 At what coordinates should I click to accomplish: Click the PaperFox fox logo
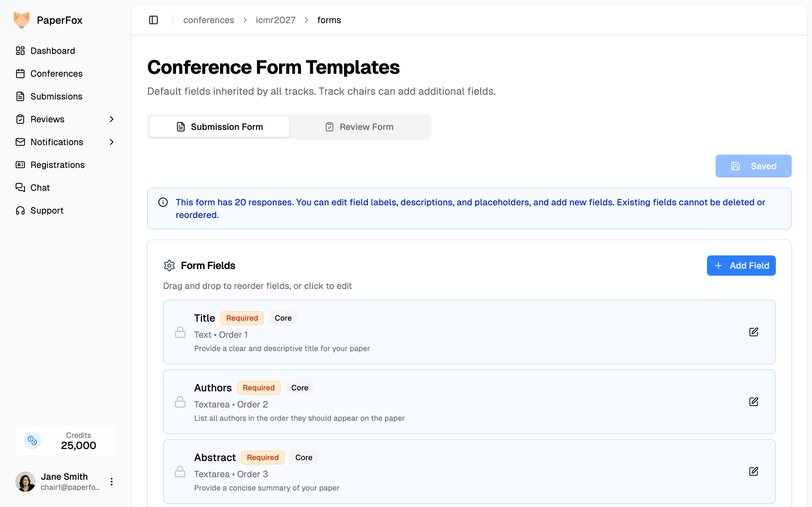coord(22,20)
